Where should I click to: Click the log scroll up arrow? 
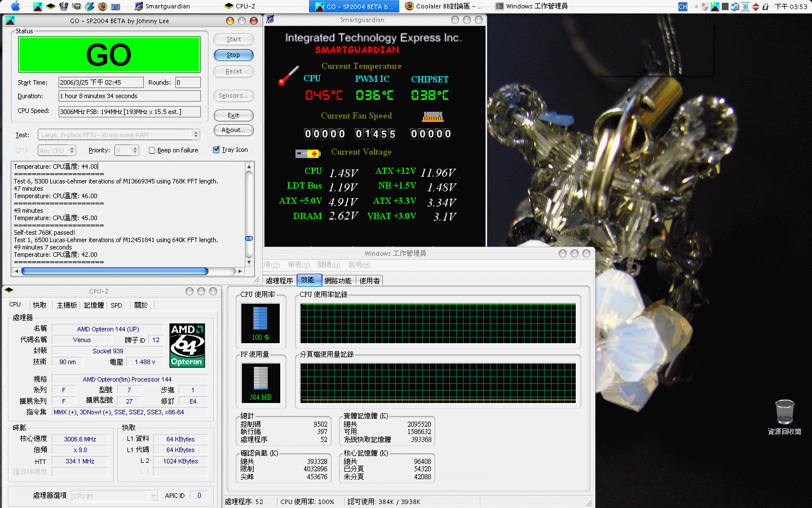(249, 167)
